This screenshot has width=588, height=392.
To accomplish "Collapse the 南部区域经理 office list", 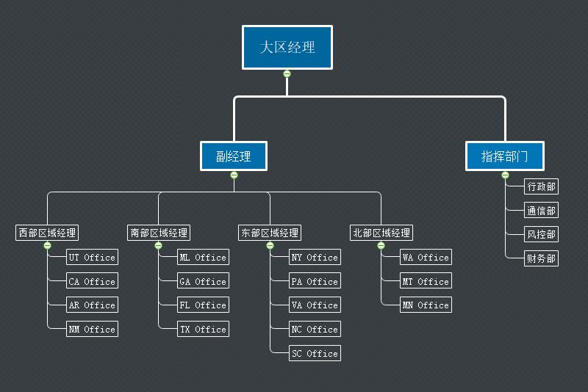I will tap(158, 245).
